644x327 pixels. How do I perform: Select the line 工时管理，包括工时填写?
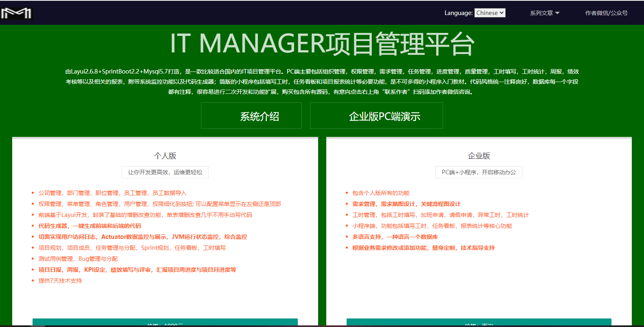pyautogui.click(x=441, y=215)
